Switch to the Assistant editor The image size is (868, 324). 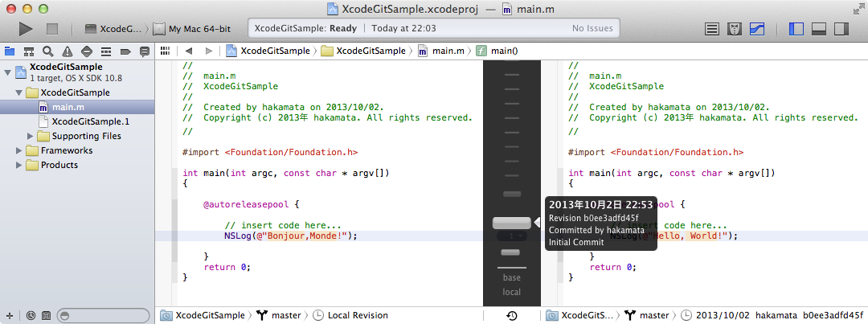coord(734,29)
